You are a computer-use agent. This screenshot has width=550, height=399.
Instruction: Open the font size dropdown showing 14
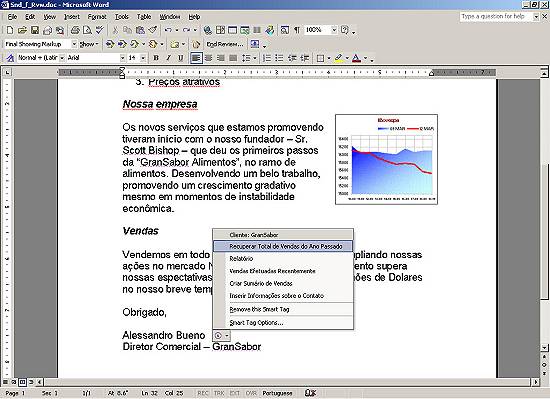click(143, 58)
